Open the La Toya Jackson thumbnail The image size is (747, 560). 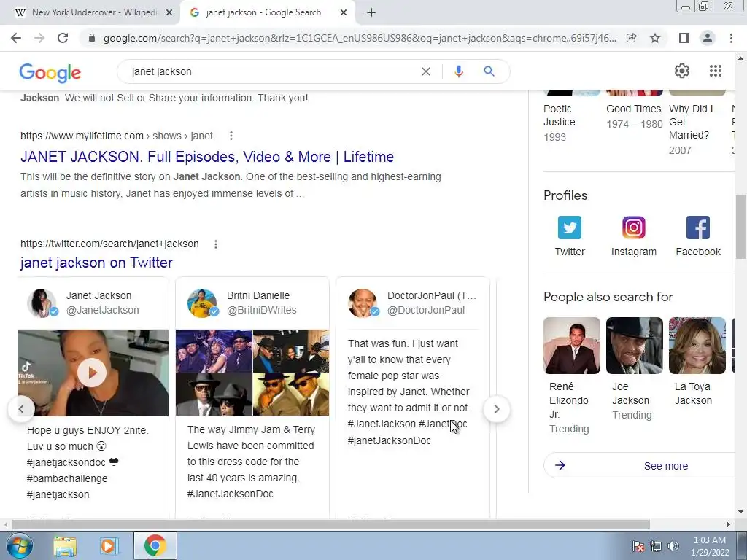click(697, 346)
